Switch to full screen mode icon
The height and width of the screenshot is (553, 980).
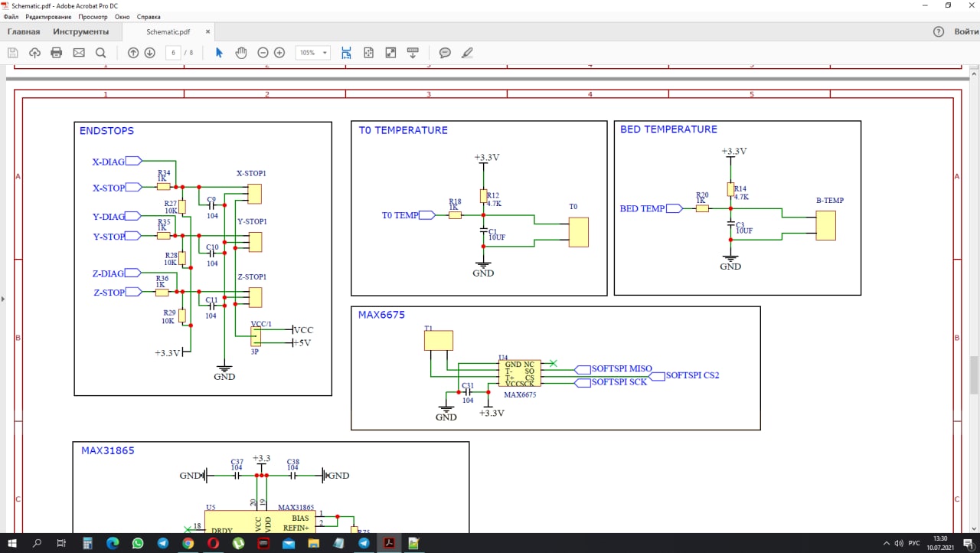click(390, 53)
